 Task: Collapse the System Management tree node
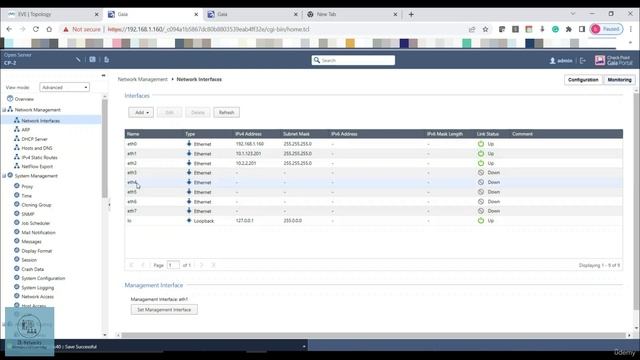[4, 176]
